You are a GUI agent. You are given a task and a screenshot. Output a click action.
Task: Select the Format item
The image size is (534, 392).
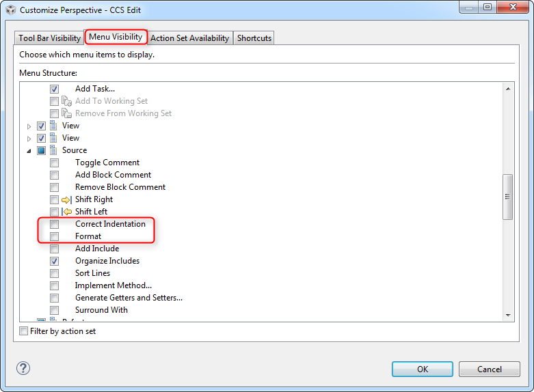pyautogui.click(x=88, y=236)
